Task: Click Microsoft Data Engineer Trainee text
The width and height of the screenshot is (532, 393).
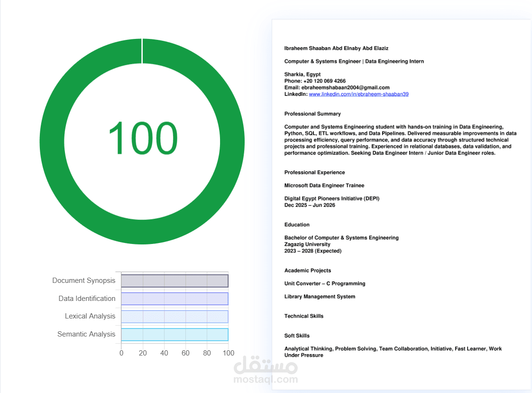Action: (324, 186)
